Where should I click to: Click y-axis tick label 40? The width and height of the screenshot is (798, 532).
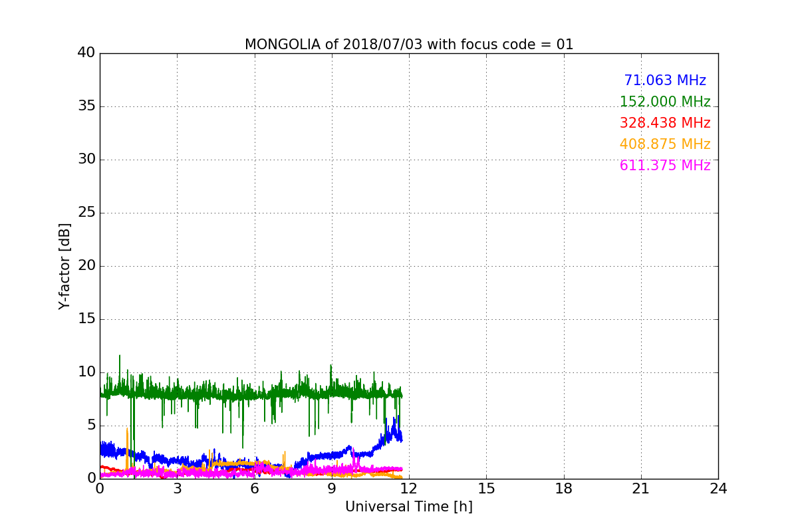(x=86, y=53)
